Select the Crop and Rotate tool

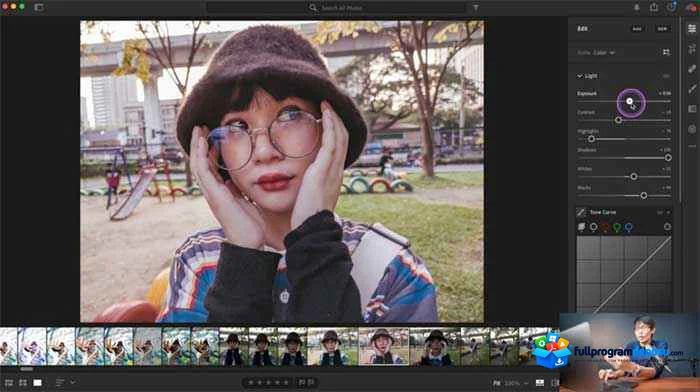(x=692, y=50)
